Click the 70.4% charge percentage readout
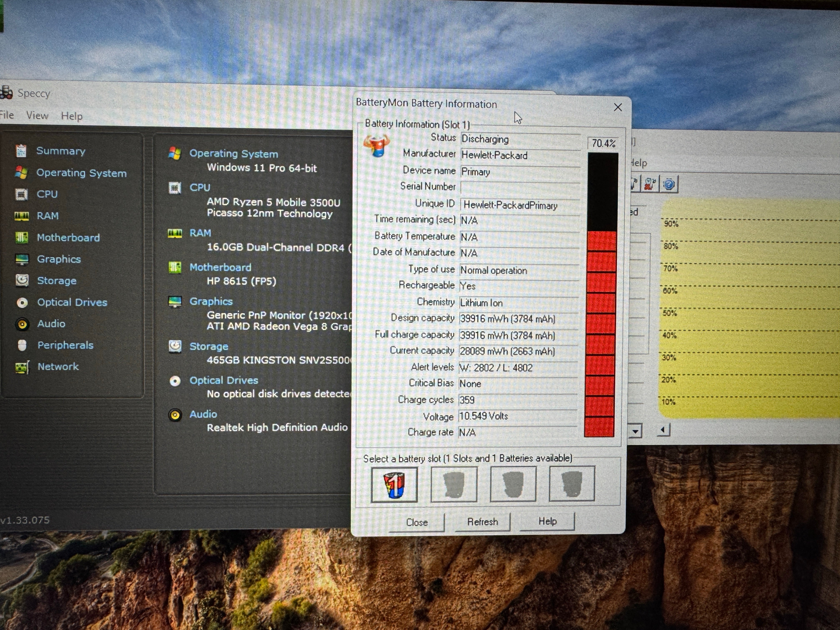The image size is (840, 630). click(603, 143)
